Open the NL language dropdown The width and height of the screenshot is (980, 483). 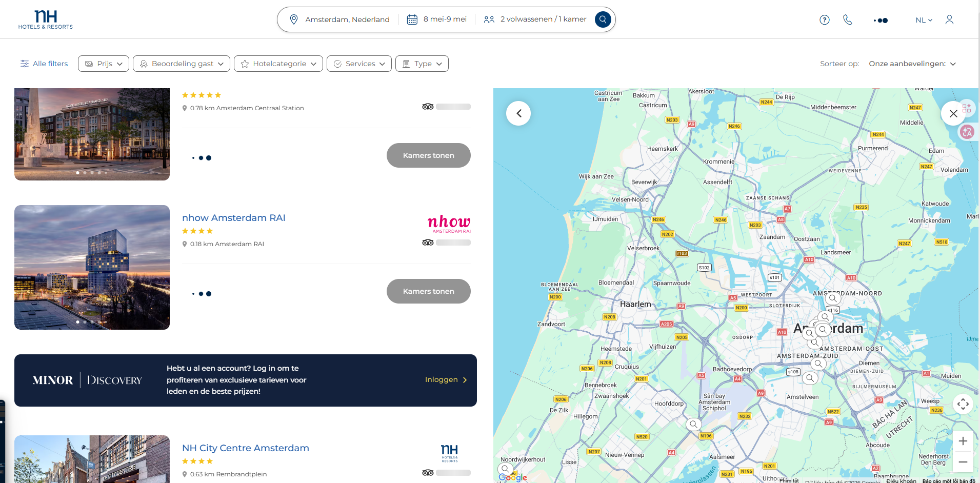[924, 20]
